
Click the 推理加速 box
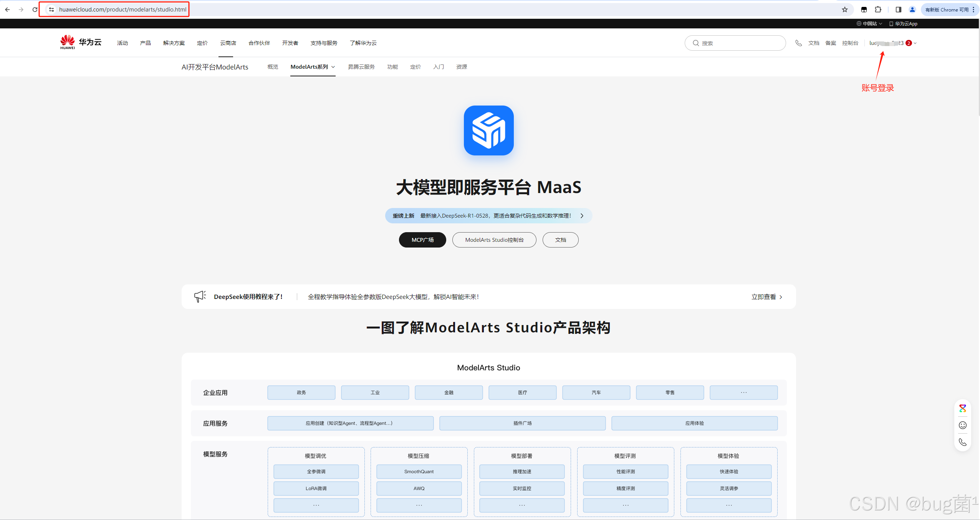522,472
